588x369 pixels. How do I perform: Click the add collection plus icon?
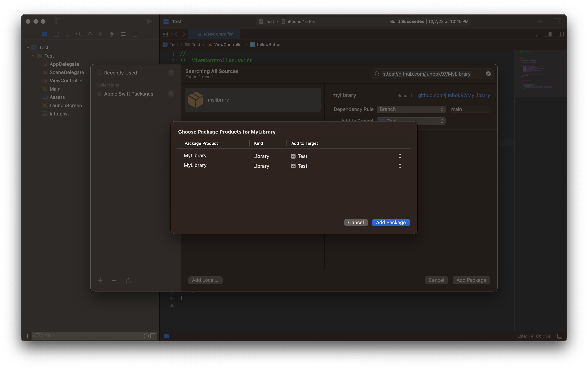click(x=100, y=281)
